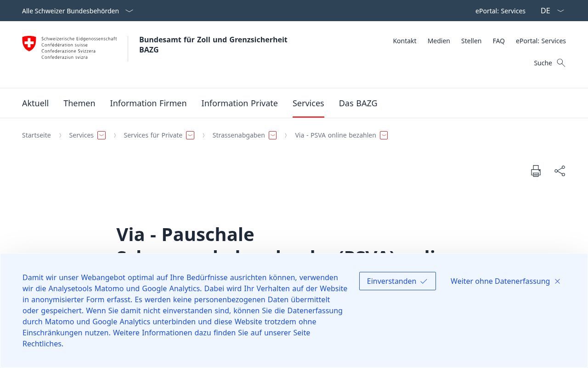Viewport: 588px width, 368px height.
Task: Open Das BAZG menu
Action: pos(358,103)
